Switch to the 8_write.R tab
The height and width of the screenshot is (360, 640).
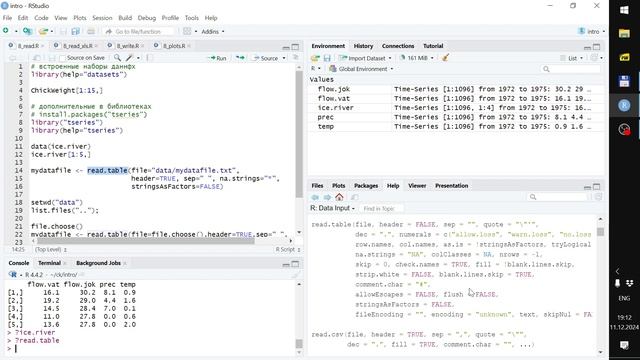128,46
